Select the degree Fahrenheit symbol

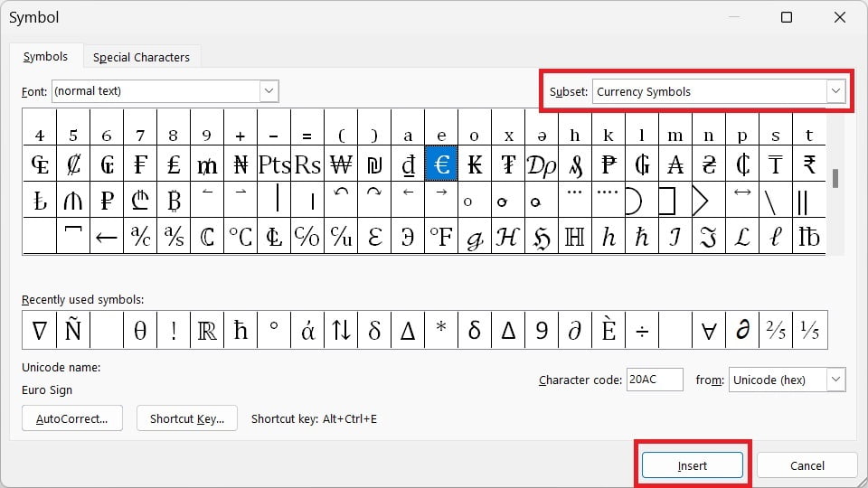(x=441, y=236)
